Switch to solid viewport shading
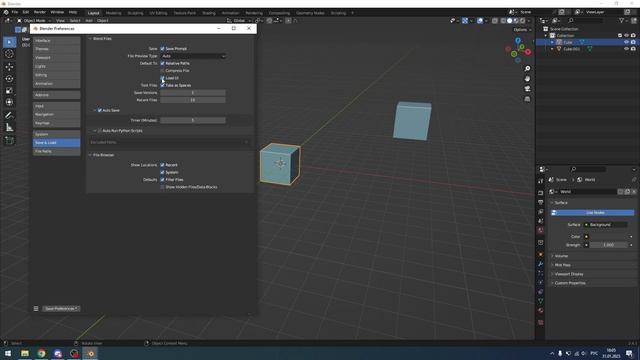Image resolution: width=640 pixels, height=360 pixels. click(509, 20)
